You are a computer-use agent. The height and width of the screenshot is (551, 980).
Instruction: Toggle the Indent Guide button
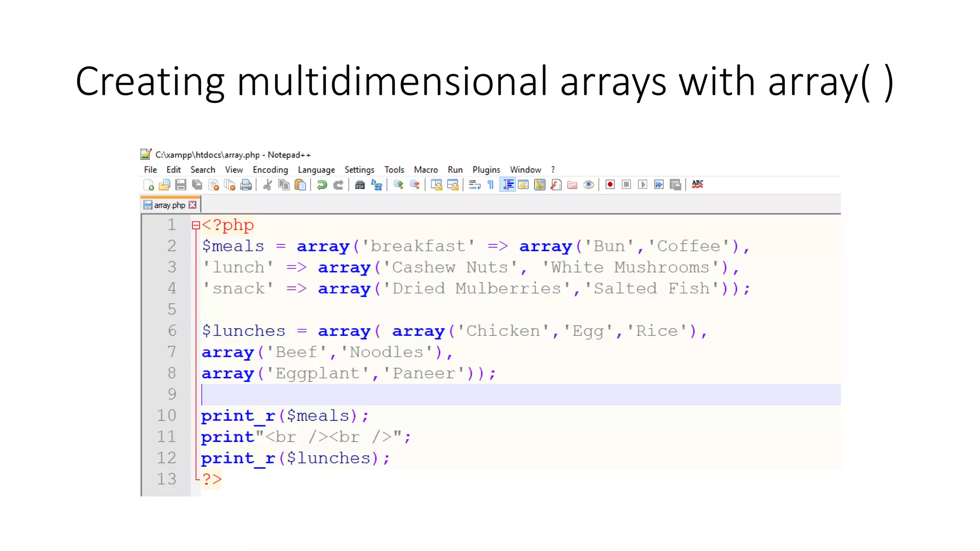point(507,185)
